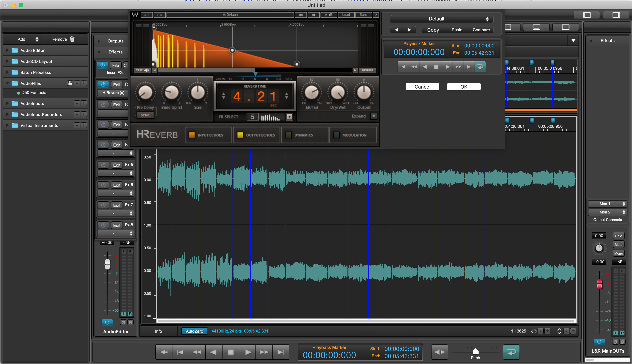
Task: Click the AutoZero button
Action: (194, 331)
